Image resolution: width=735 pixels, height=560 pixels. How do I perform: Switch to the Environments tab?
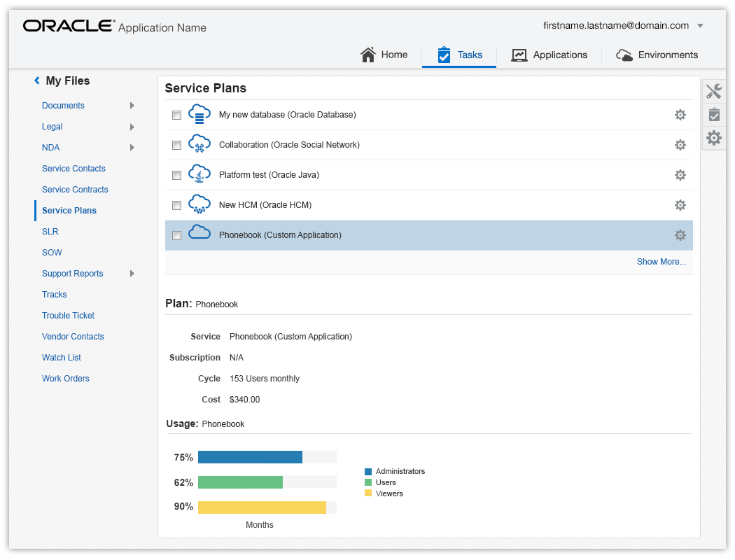(657, 55)
